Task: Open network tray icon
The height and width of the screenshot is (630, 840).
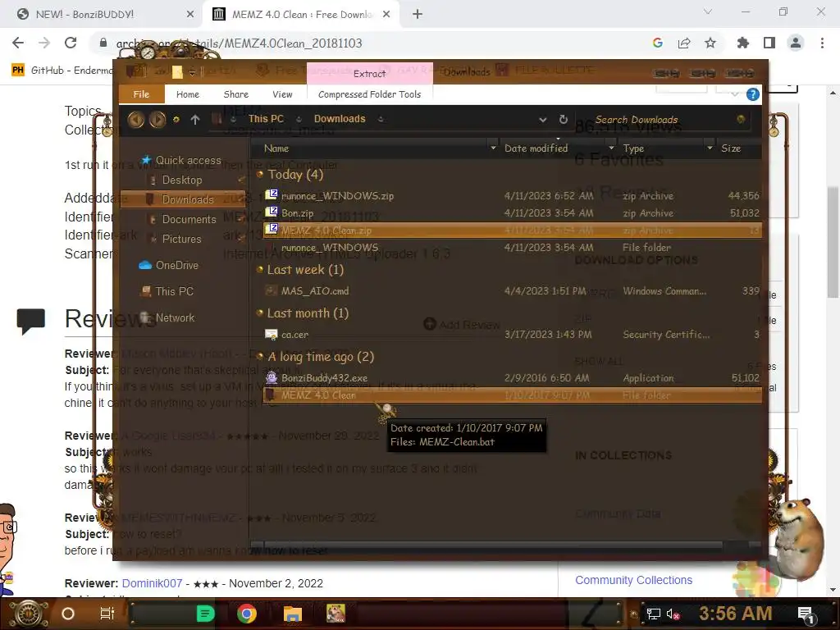Action: [x=653, y=614]
